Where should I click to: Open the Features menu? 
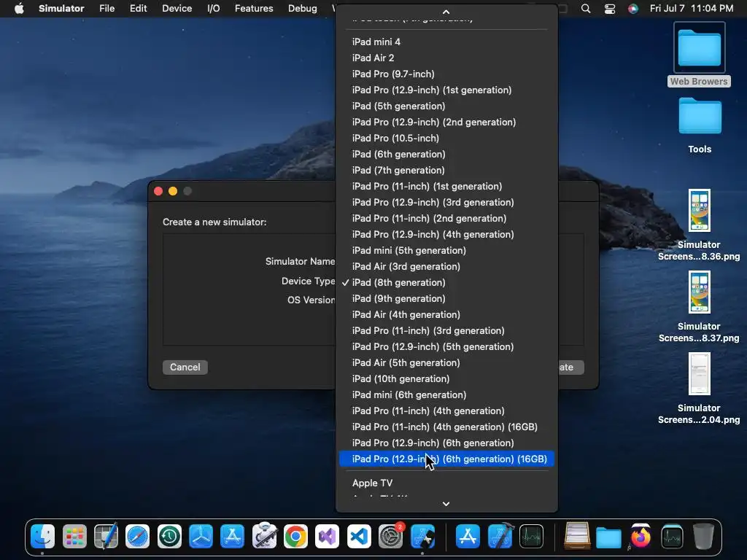pos(254,8)
